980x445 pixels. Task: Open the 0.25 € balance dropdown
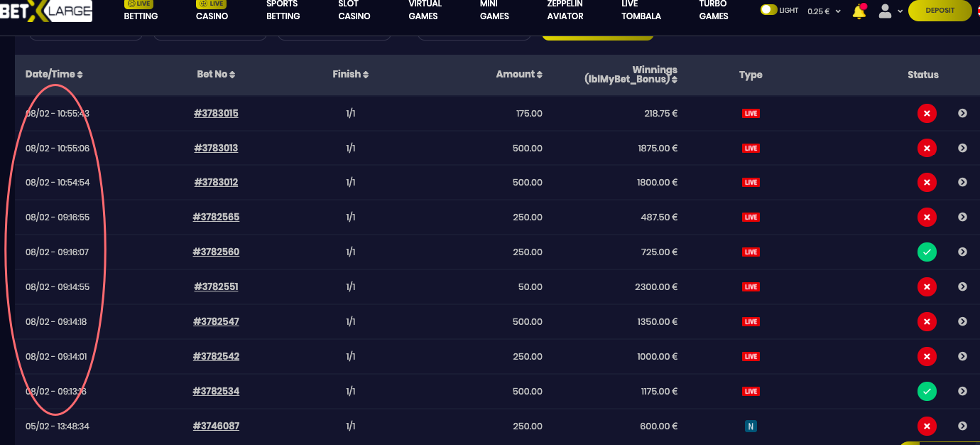pyautogui.click(x=824, y=11)
